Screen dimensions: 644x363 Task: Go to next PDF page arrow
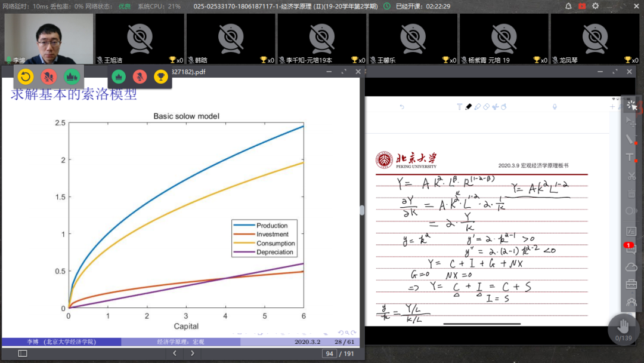pos(191,353)
